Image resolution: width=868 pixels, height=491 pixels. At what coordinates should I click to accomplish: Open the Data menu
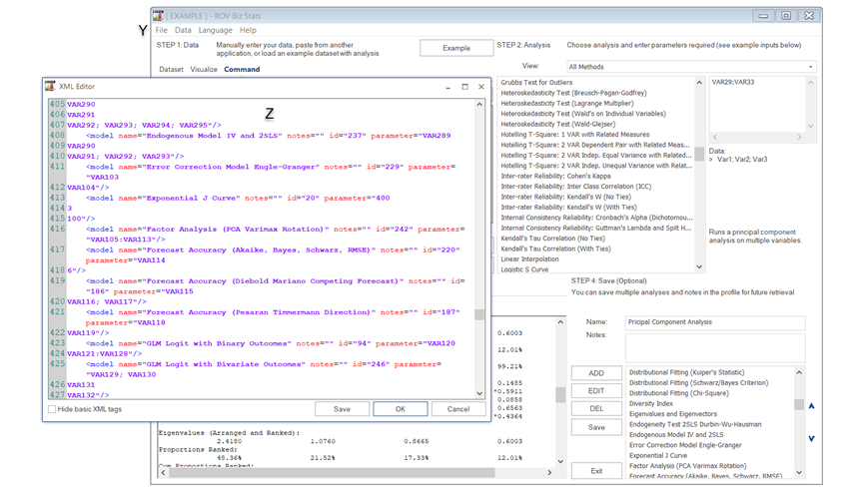pyautogui.click(x=183, y=30)
